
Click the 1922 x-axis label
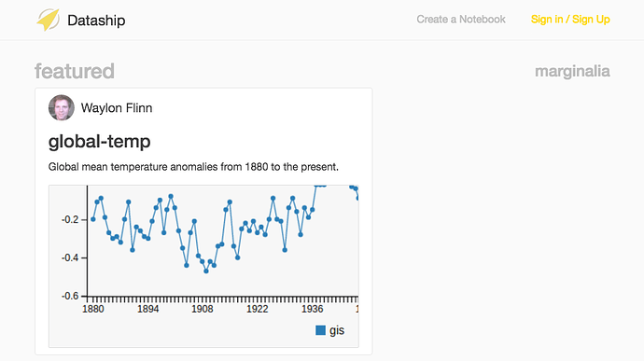pos(257,310)
